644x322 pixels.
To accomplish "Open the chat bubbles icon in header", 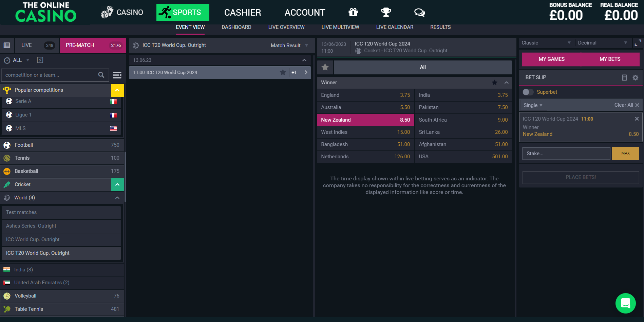I will [420, 13].
